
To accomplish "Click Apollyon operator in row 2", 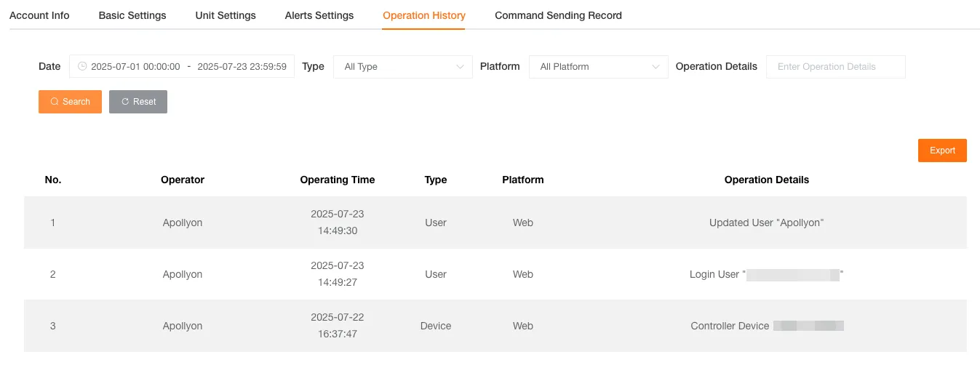I will pyautogui.click(x=183, y=274).
